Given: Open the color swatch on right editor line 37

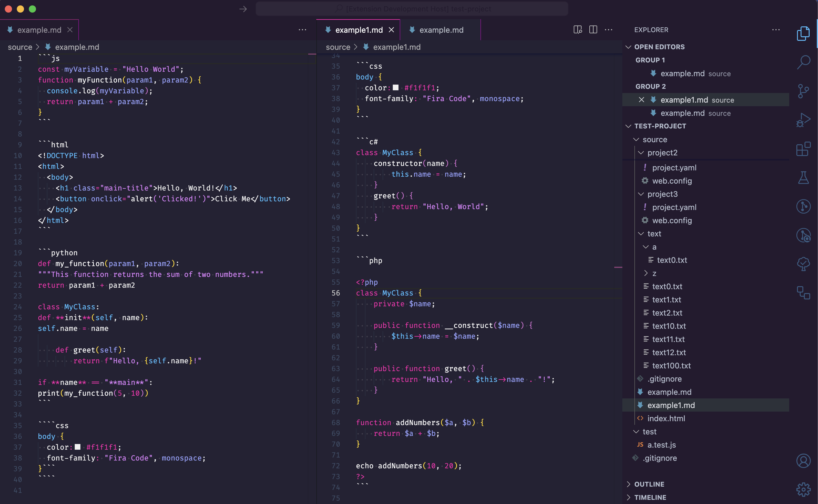Looking at the screenshot, I should (396, 88).
